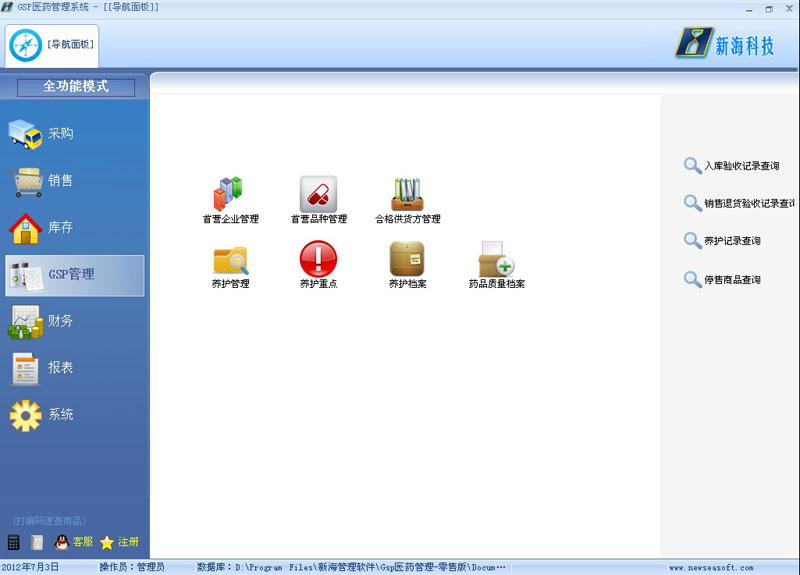
Task: Click the 数据库 path in status bar
Action: (351, 567)
